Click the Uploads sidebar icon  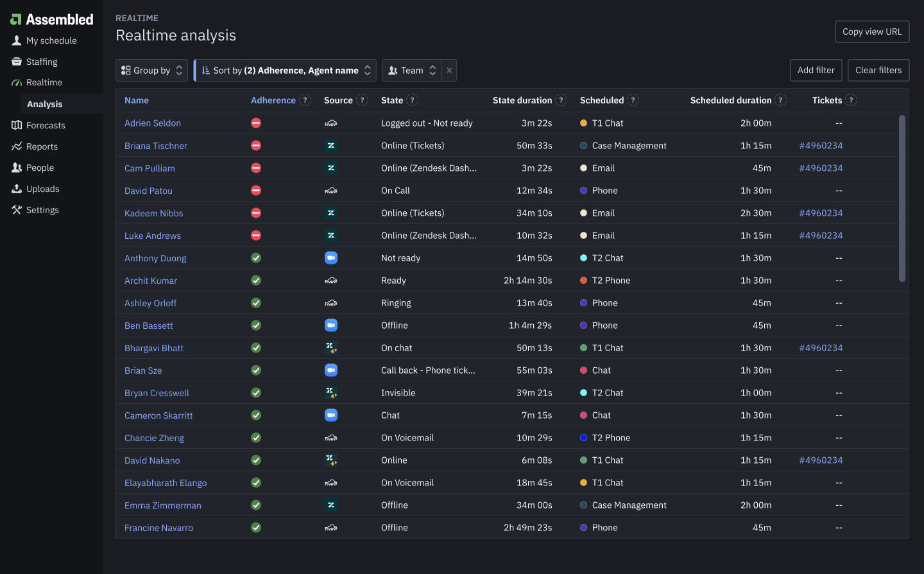tap(17, 189)
